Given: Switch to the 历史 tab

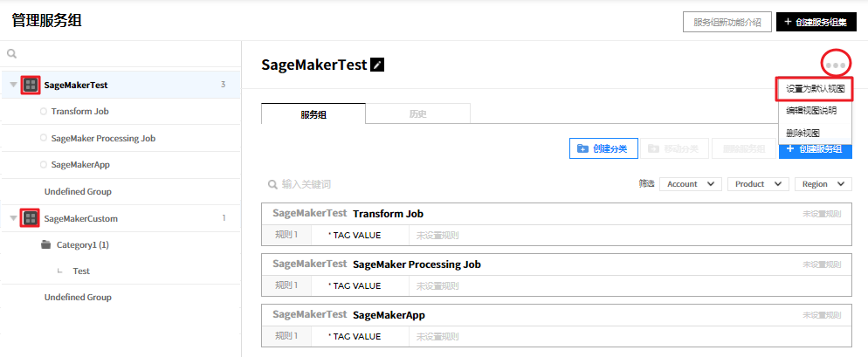Looking at the screenshot, I should point(417,113).
